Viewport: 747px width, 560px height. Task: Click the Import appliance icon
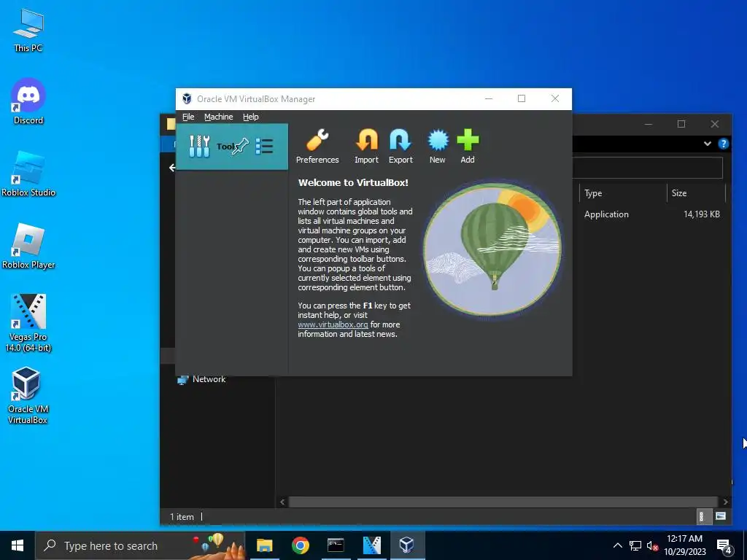coord(366,140)
